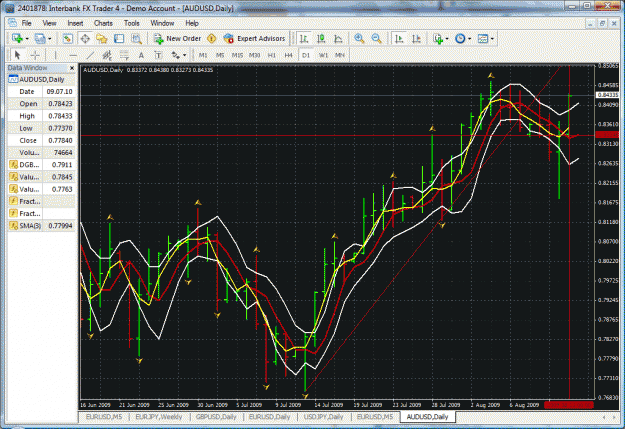Open the View menu

pos(49,23)
